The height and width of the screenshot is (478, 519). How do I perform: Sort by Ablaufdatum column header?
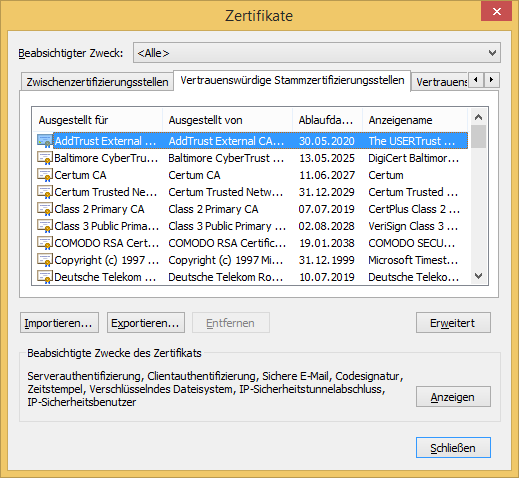tap(327, 120)
